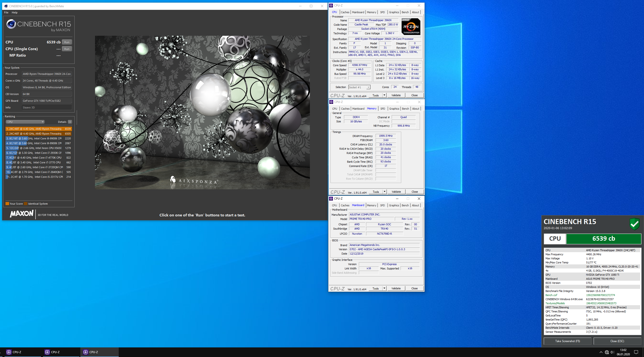Show hidden tray icons chevron

(601, 352)
